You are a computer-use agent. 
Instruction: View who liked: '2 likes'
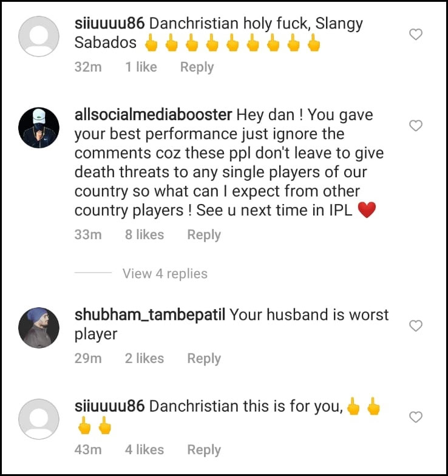click(x=144, y=358)
